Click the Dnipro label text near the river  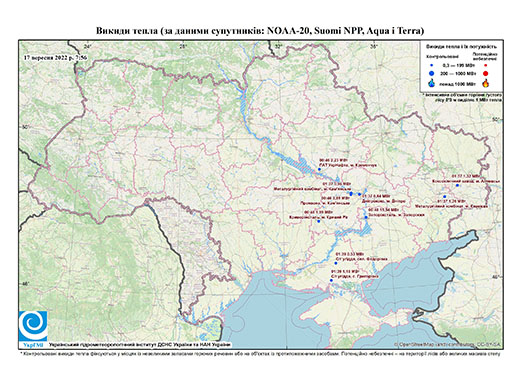pos(384,201)
